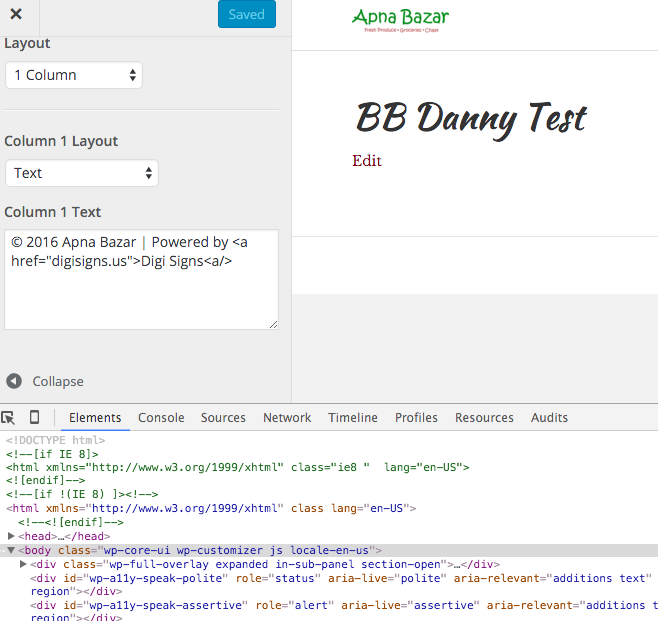Switch to the Elements tab
This screenshot has width=658, height=621.
[95, 418]
